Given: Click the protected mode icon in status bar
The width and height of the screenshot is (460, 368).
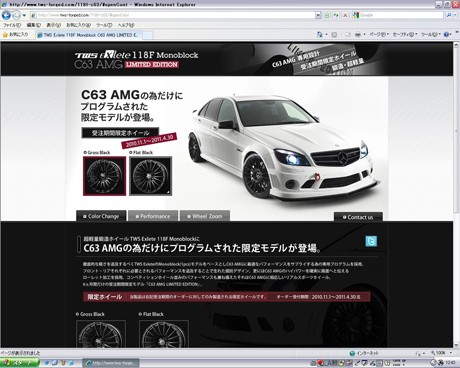Looking at the screenshot, I should pyautogui.click(x=419, y=353).
